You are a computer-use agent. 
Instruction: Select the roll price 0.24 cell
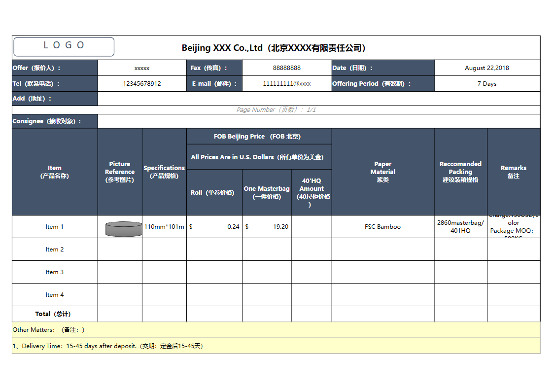point(214,227)
